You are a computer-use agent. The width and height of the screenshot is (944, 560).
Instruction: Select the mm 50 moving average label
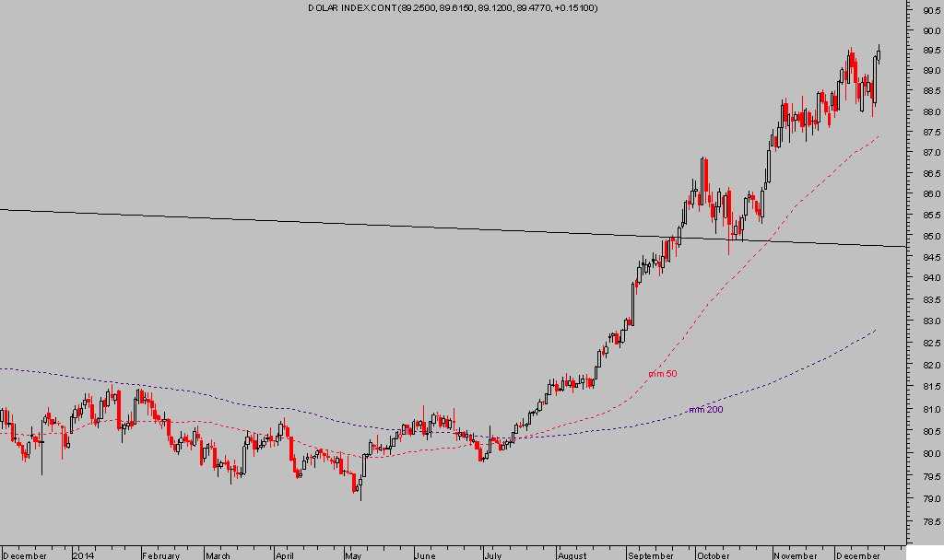point(662,374)
